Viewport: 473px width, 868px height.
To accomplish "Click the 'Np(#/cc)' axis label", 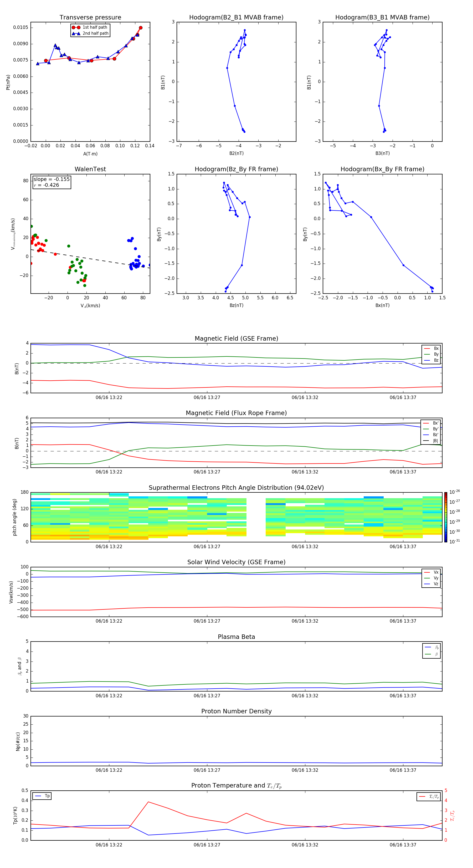I will pos(18,741).
